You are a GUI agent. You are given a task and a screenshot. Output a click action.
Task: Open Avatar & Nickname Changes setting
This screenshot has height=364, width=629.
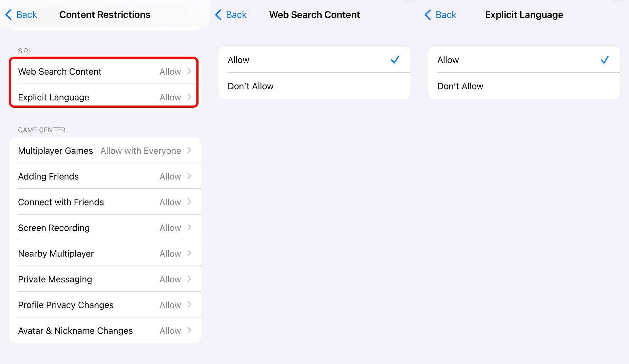(105, 330)
